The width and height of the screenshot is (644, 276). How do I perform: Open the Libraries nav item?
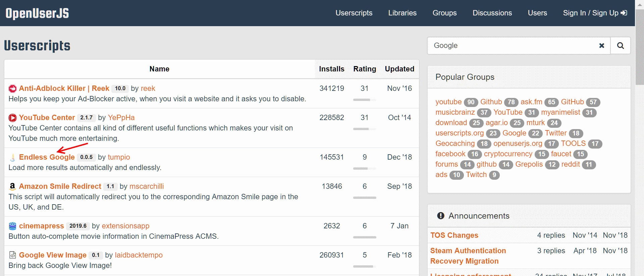(402, 13)
